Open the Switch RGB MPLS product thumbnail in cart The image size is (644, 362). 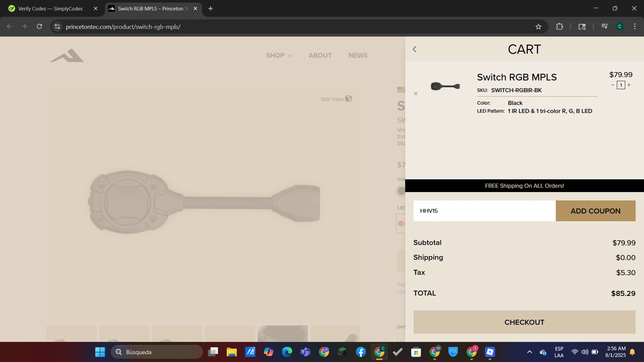[x=445, y=86]
